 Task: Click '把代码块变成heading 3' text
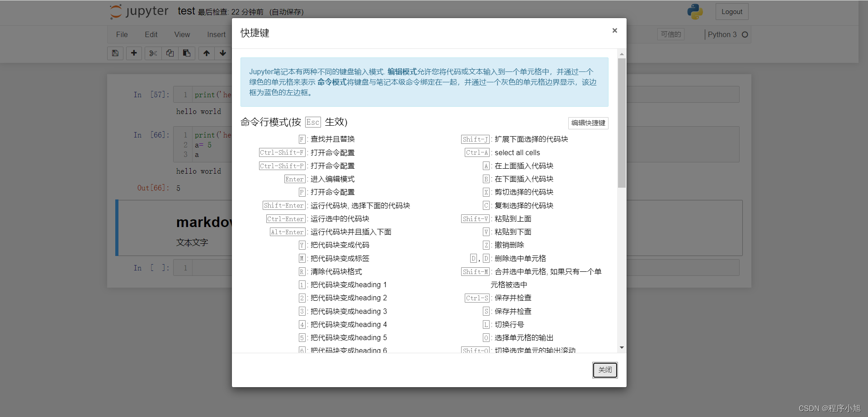pyautogui.click(x=349, y=311)
